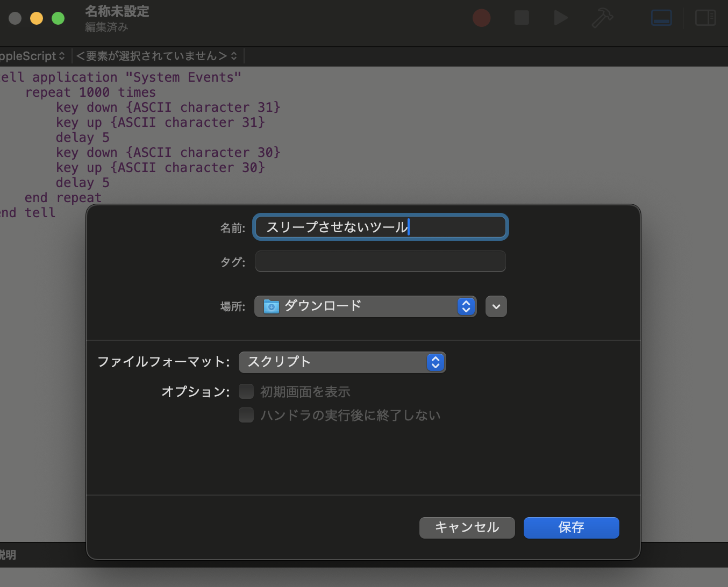Click the Stop button in the toolbar

tap(522, 18)
